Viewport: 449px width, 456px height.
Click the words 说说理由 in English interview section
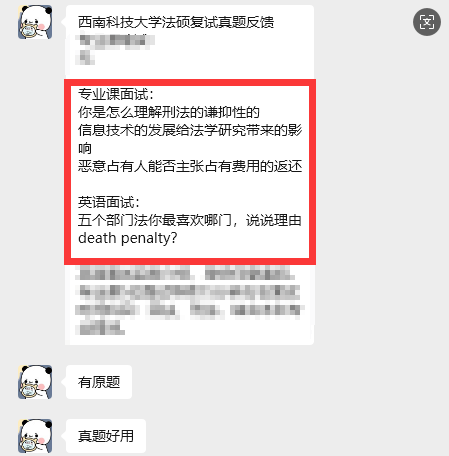(x=274, y=220)
